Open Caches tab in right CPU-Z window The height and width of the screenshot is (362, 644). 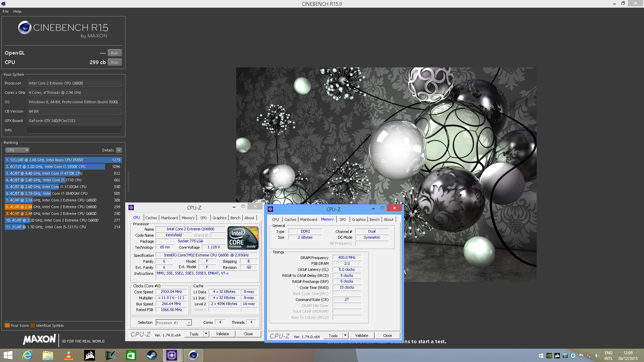[x=290, y=220]
